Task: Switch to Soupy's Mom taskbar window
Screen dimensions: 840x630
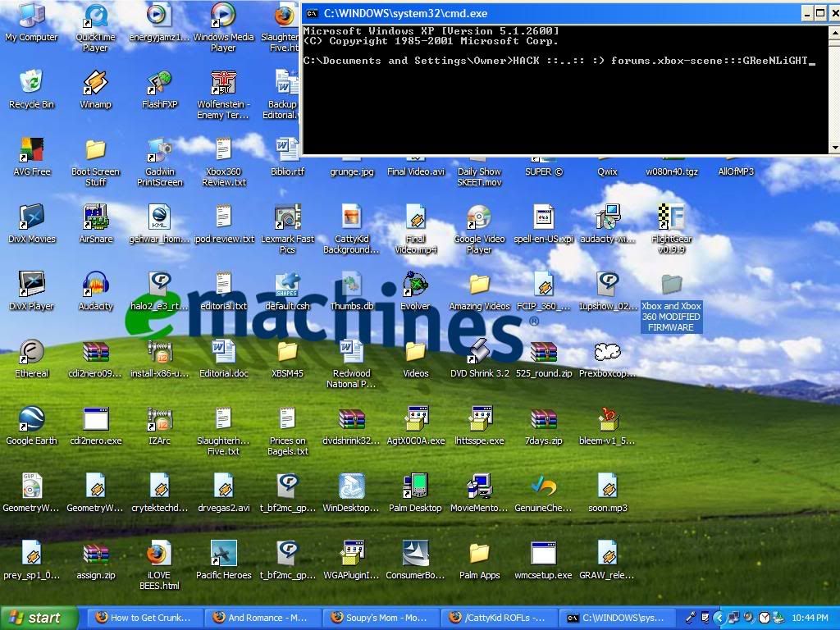Action: point(380,619)
